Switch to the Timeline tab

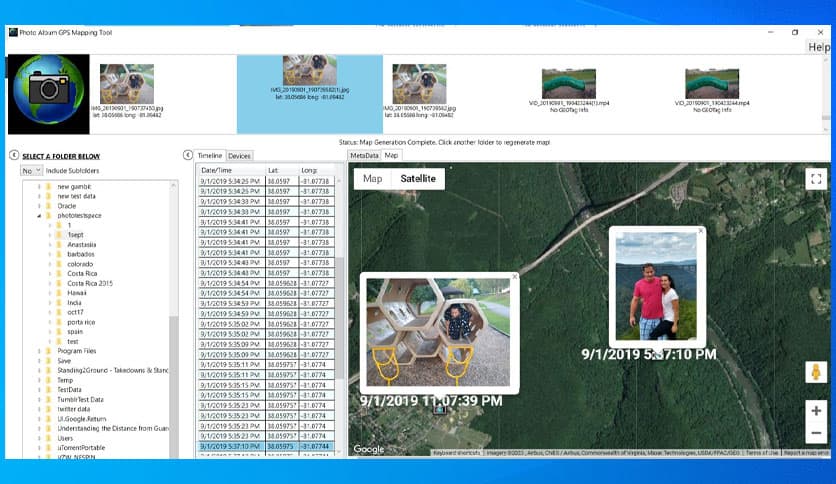[x=210, y=155]
